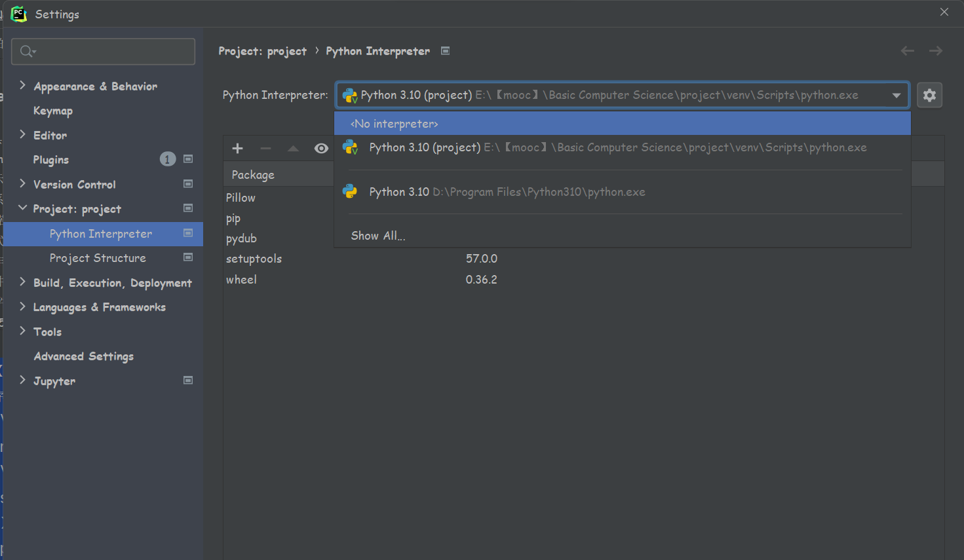The height and width of the screenshot is (560, 964).
Task: Open the interpreter gear settings button
Action: pyautogui.click(x=929, y=95)
